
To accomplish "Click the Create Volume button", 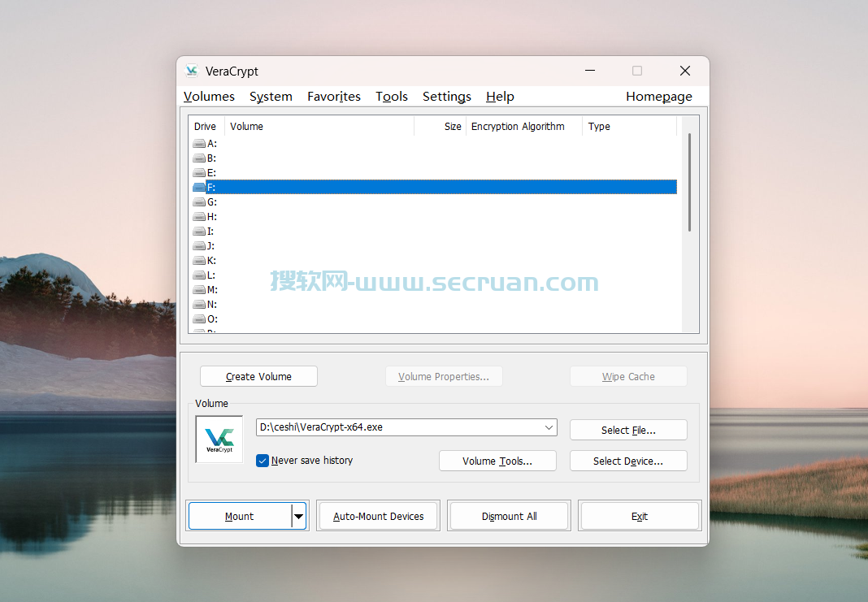I will pos(258,376).
